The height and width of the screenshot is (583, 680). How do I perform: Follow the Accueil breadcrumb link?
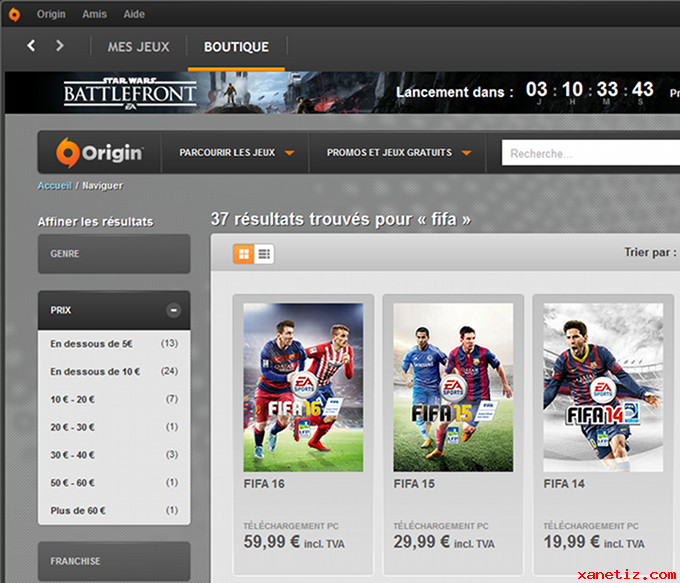tap(54, 186)
